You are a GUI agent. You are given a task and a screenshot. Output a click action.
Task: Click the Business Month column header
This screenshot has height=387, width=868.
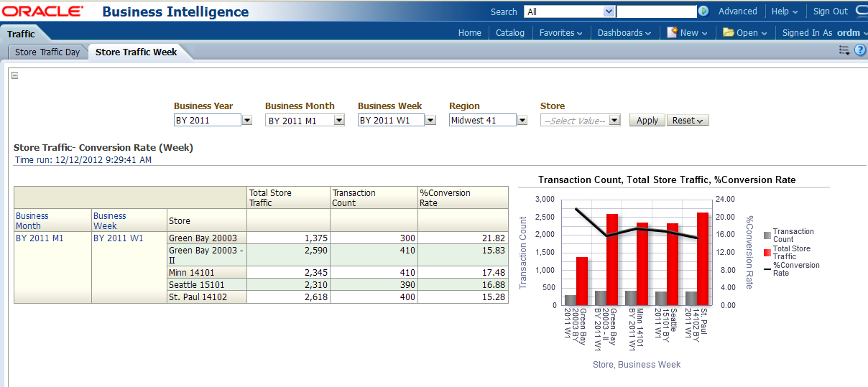[32, 220]
